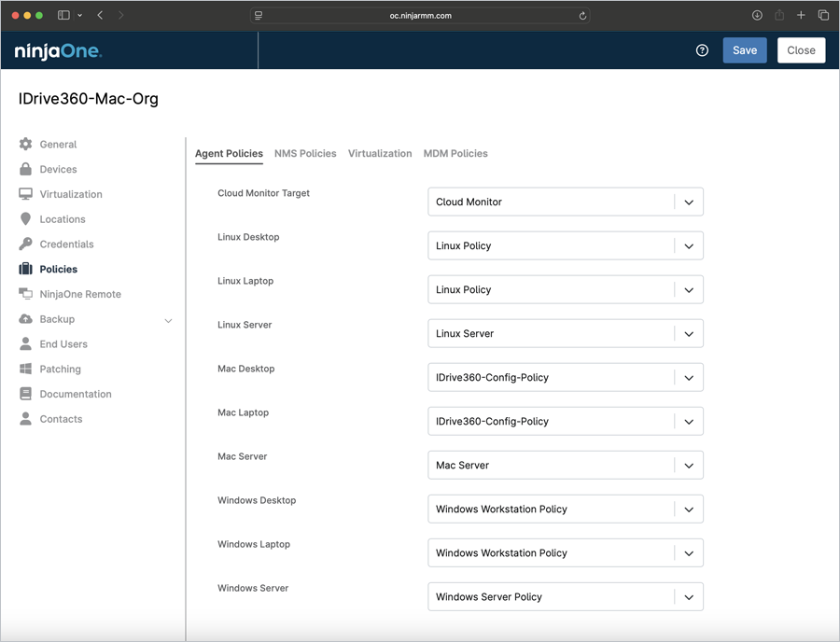840x642 pixels.
Task: Expand the Linux Server policy dropdown
Action: [x=688, y=334]
